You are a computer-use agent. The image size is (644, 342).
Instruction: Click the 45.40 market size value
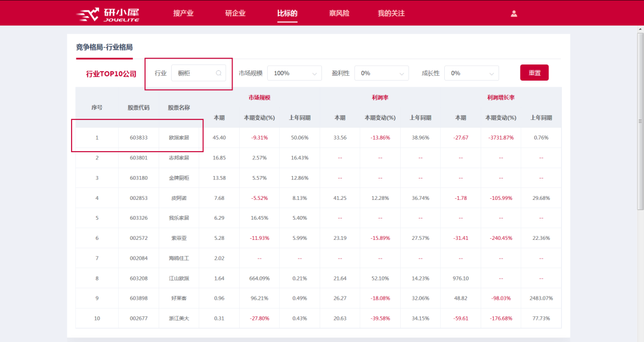pos(219,138)
